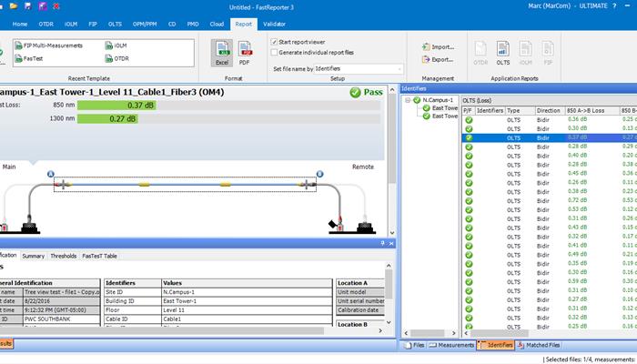This screenshot has height=364, width=637.
Task: Close the lower details panel
Action: click(391, 243)
